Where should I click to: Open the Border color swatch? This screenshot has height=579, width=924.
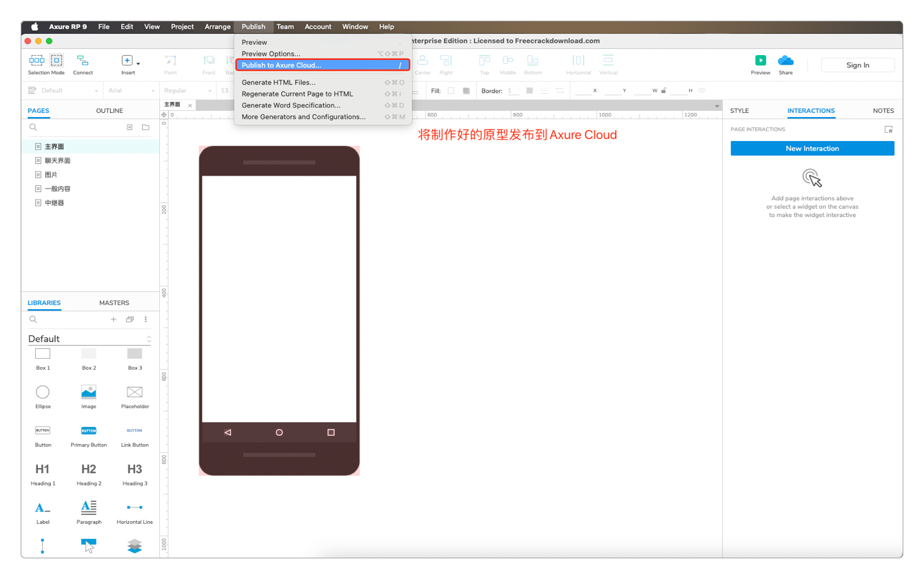(x=529, y=90)
